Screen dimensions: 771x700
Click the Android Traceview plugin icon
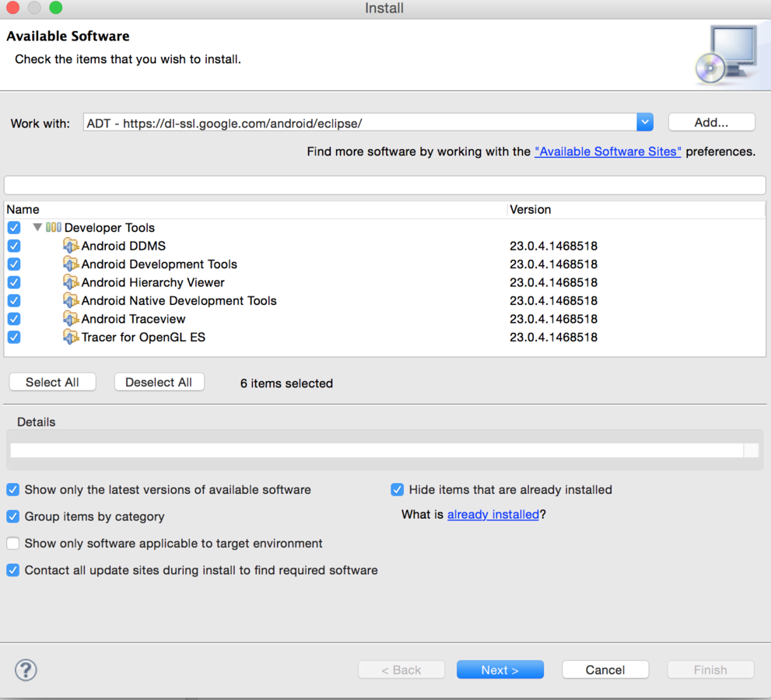tap(71, 319)
